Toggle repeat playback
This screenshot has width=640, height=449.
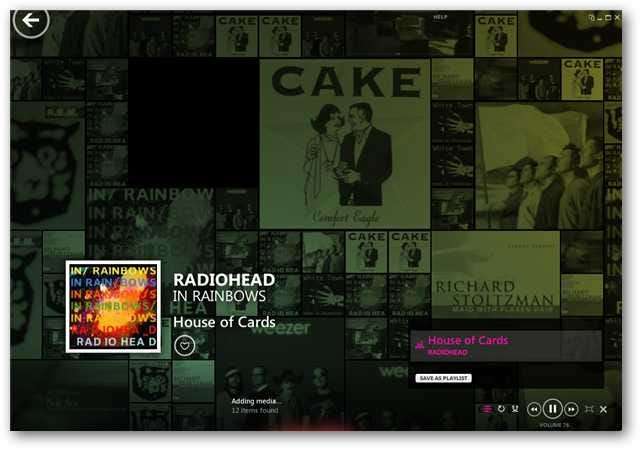click(x=501, y=409)
